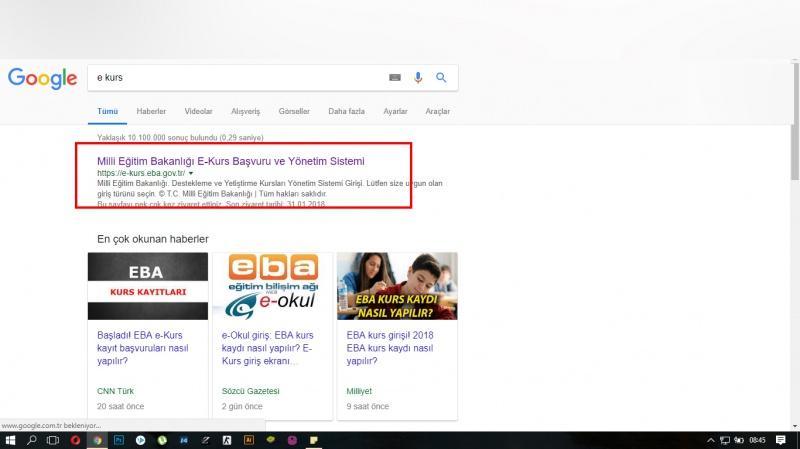Image resolution: width=800 pixels, height=449 pixels.
Task: Click the 'Araçlar' tools button
Action: 437,111
